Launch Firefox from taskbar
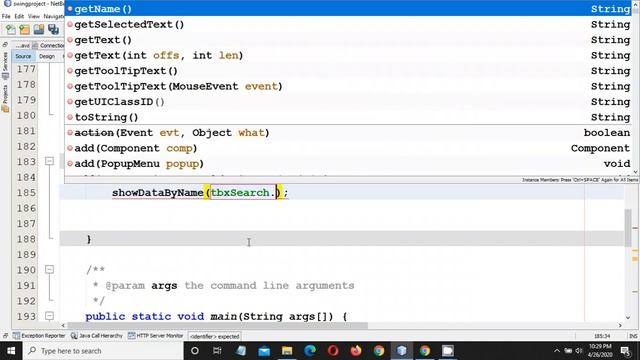Viewport: 640px width, 360px height. 356,351
